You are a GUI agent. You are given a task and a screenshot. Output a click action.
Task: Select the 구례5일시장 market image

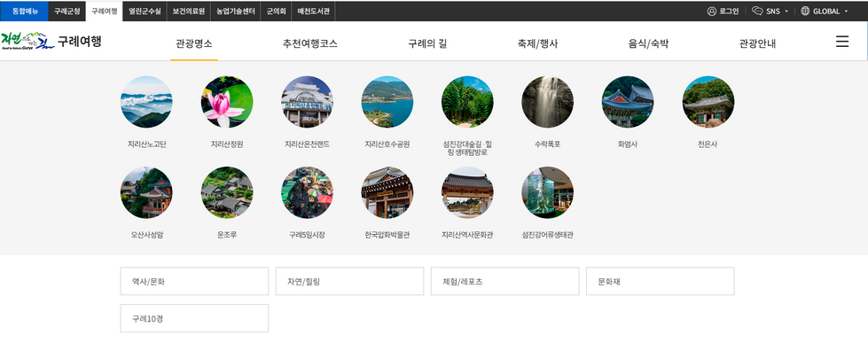pyautogui.click(x=307, y=192)
